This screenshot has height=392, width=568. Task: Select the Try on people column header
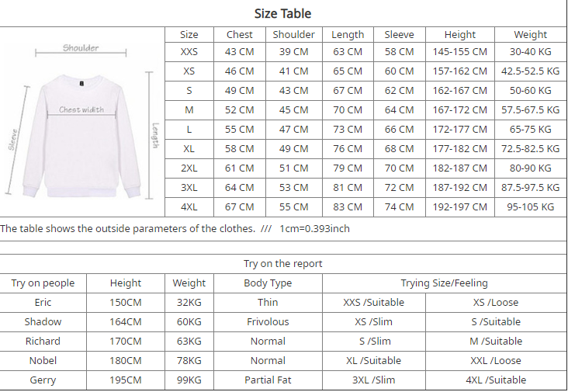pyautogui.click(x=43, y=283)
